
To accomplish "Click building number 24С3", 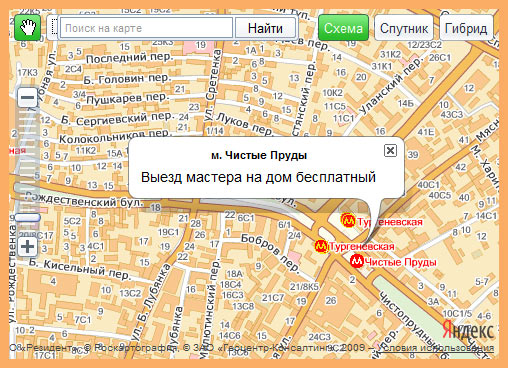I will 319,337.
